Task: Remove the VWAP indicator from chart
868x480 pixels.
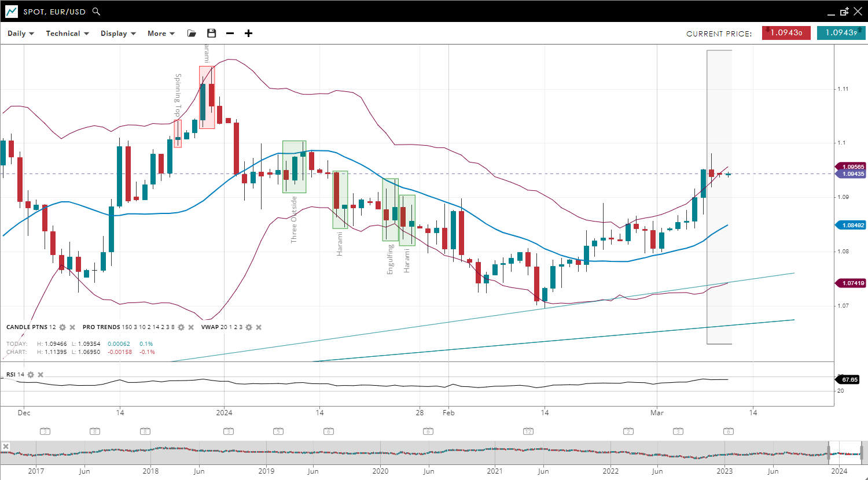Action: click(259, 327)
